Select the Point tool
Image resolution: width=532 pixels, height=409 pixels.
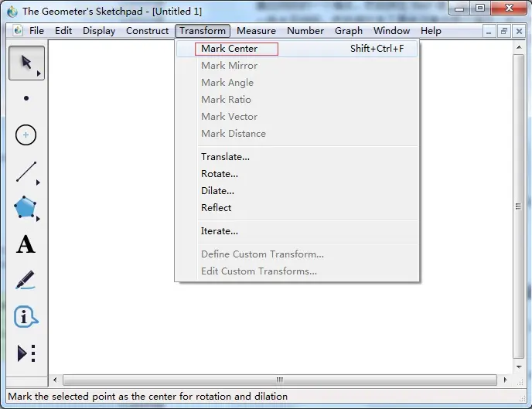(x=26, y=99)
